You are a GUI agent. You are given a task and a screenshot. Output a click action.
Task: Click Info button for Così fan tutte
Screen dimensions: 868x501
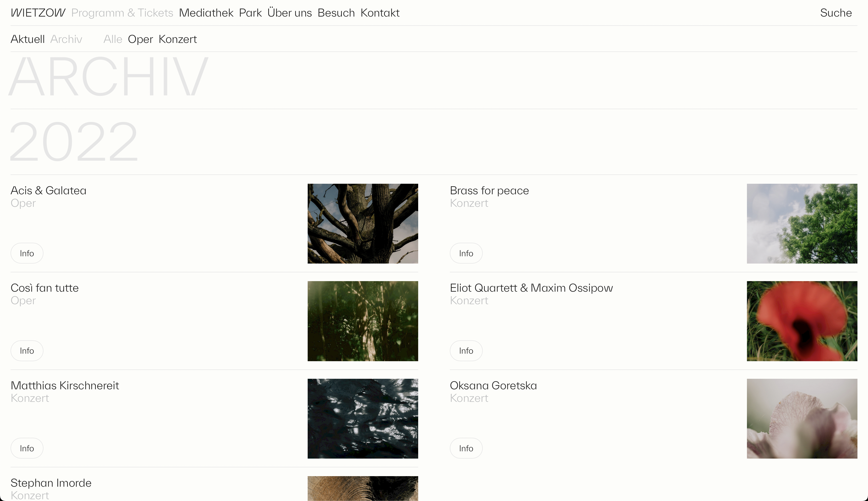point(27,351)
